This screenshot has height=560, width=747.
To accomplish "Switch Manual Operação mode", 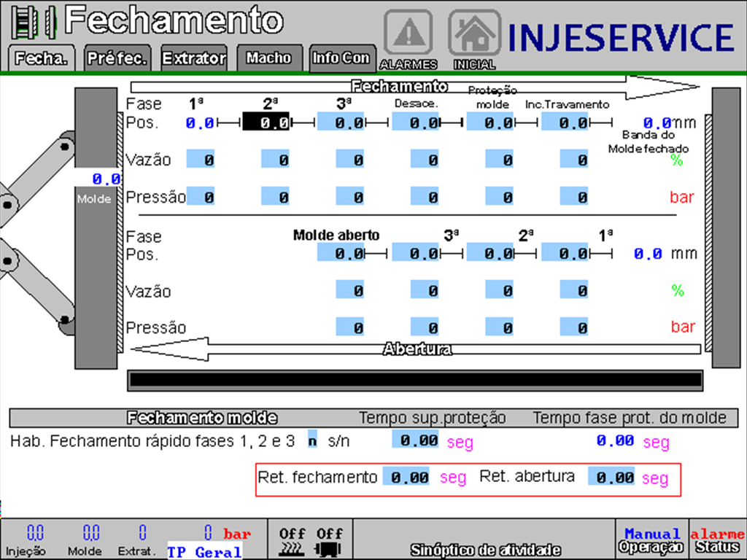I will point(651,537).
